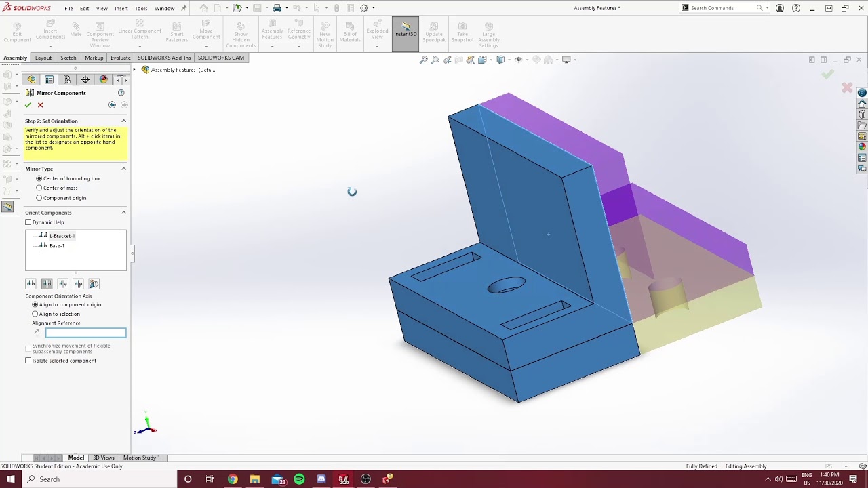Open View Orientation cube icon
The height and width of the screenshot is (488, 868).
point(482,60)
